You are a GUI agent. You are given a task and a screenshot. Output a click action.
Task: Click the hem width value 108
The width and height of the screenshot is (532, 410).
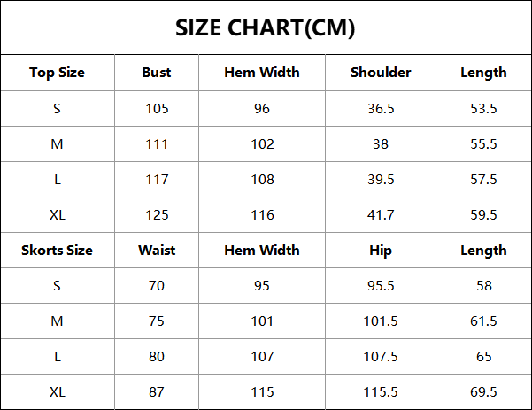point(262,180)
